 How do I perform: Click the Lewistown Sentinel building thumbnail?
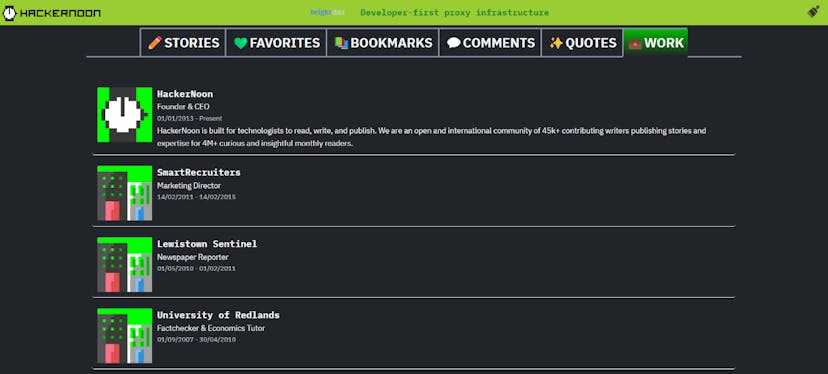click(125, 264)
